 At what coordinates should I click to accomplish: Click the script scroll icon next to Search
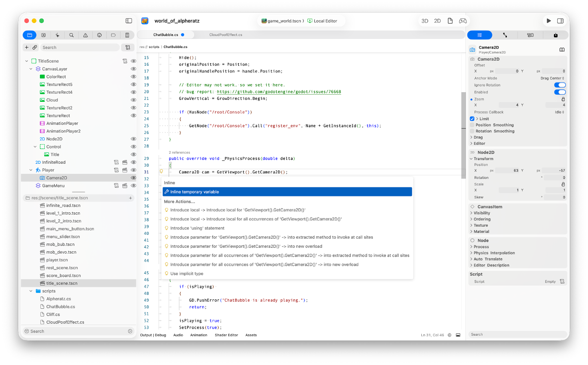coord(127,48)
